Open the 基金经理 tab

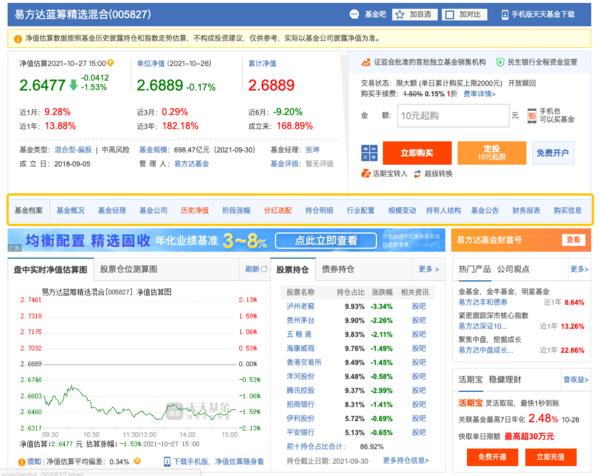click(112, 210)
